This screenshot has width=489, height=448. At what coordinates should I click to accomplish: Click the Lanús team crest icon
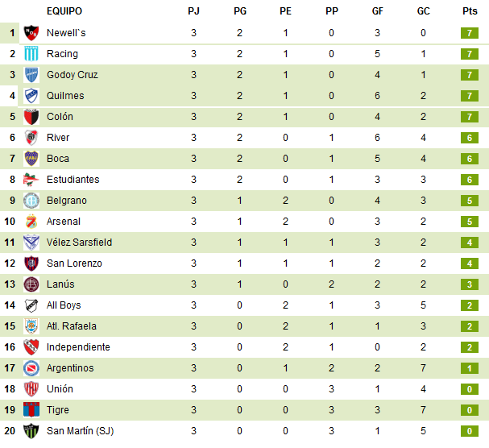31,284
